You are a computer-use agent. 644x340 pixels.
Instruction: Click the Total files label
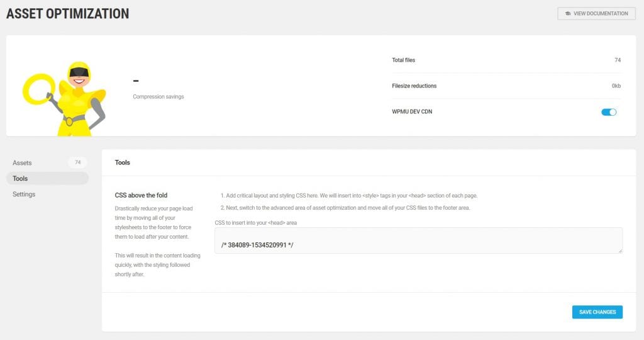(403, 60)
